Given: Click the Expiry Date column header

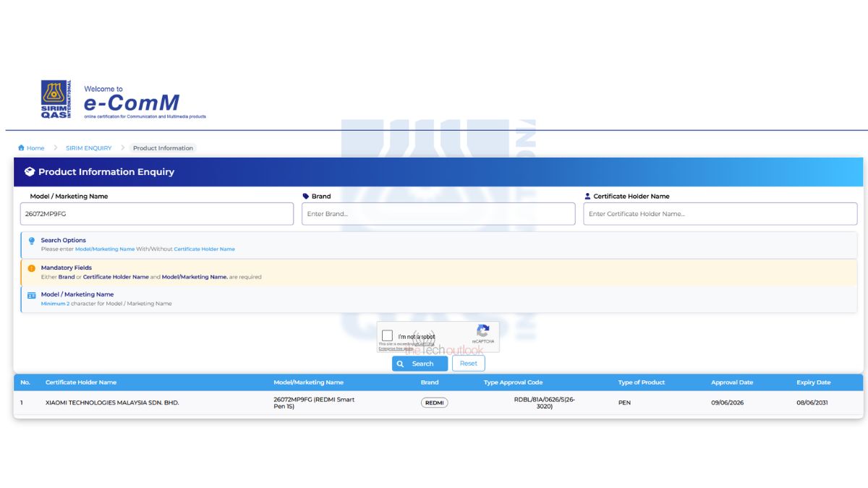Looking at the screenshot, I should click(814, 382).
